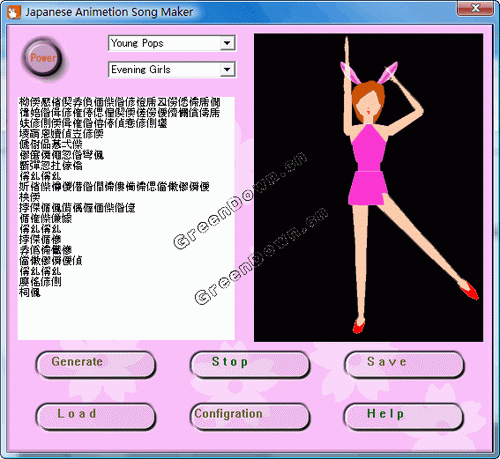Open the Configration settings
The width and height of the screenshot is (500, 459).
250,417
